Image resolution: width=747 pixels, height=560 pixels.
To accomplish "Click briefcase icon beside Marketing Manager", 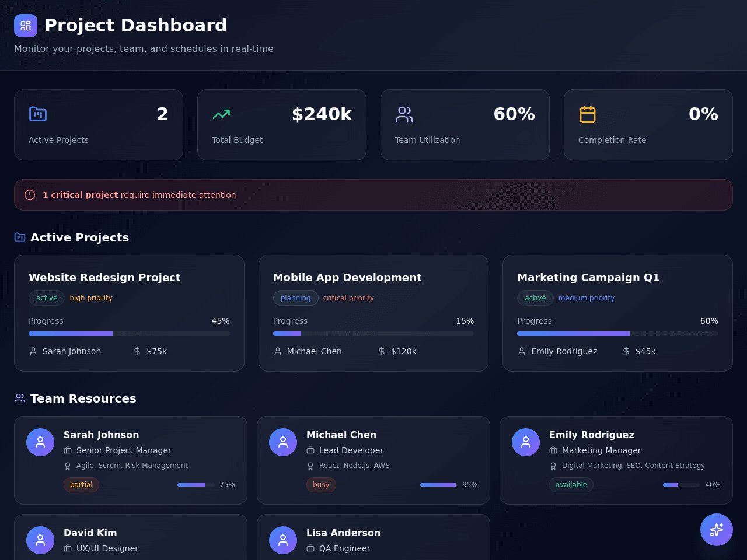I will coord(553,450).
